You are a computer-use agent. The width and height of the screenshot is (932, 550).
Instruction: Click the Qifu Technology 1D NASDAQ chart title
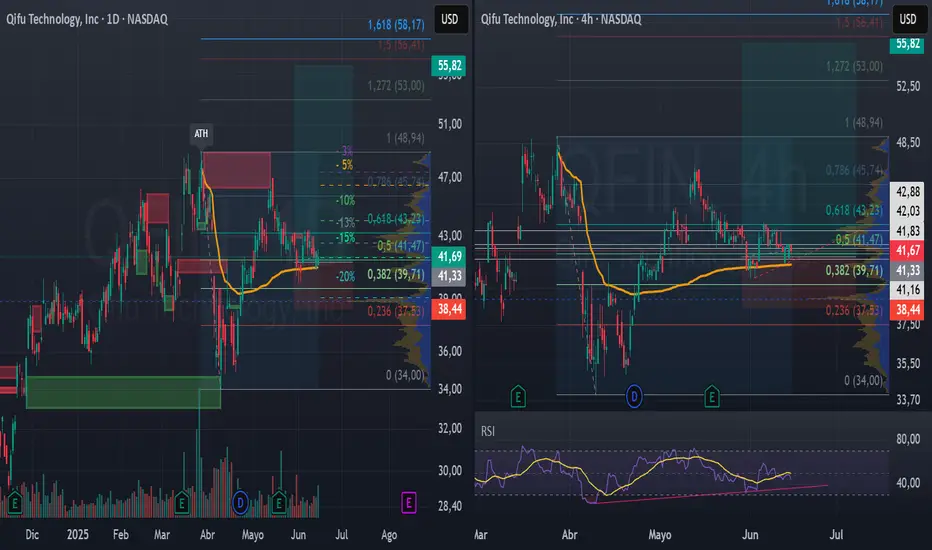point(87,19)
